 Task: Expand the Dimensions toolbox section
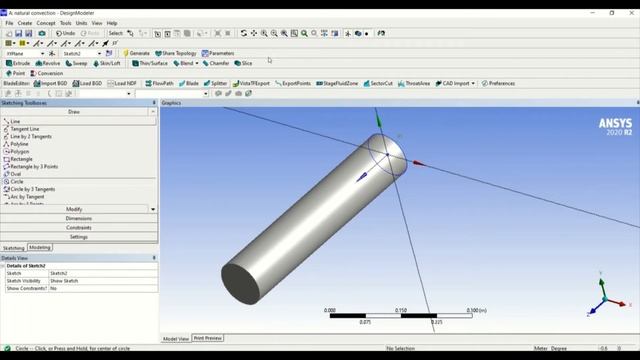78,218
